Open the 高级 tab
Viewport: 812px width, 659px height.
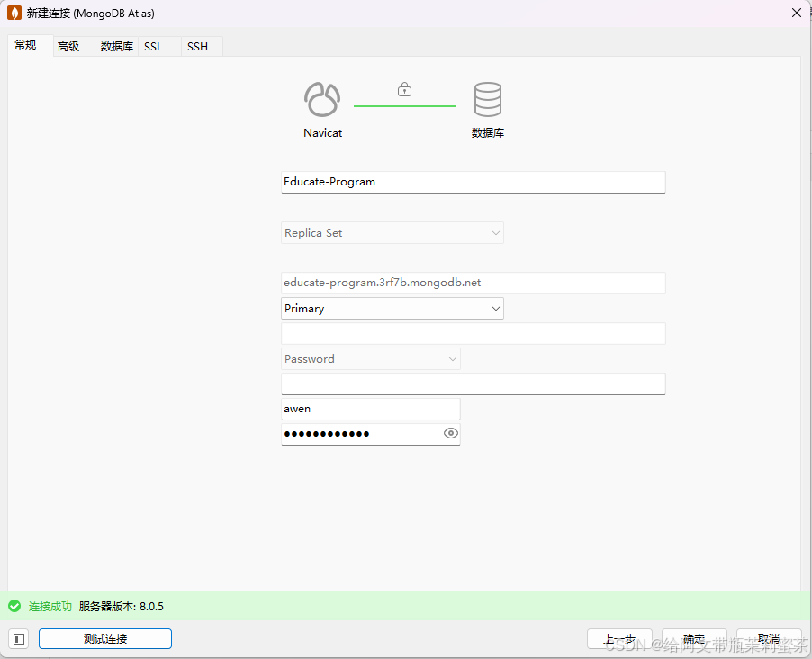coord(69,46)
